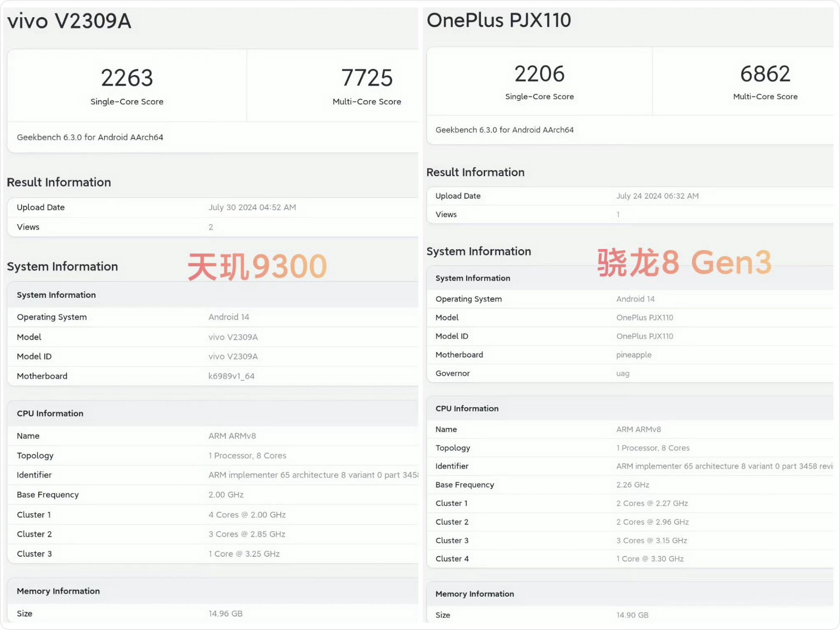Click the OnePlus Memory Information section header
The image size is (840, 630).
(475, 594)
